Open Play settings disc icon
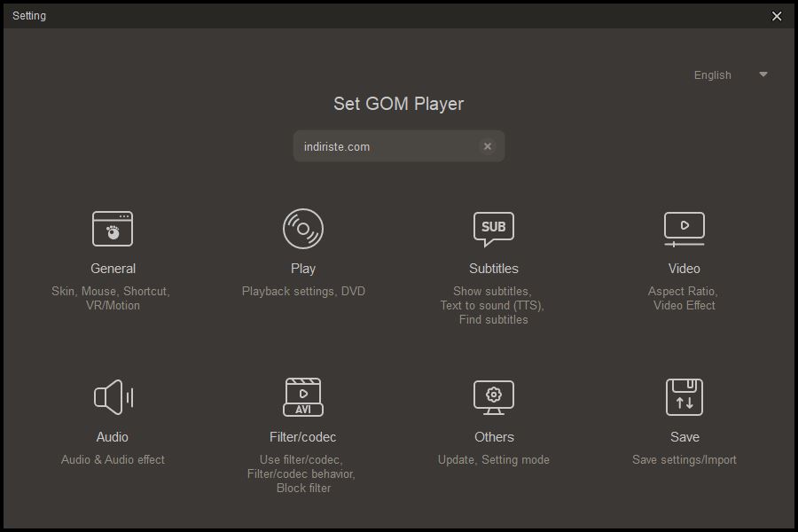 (303, 229)
